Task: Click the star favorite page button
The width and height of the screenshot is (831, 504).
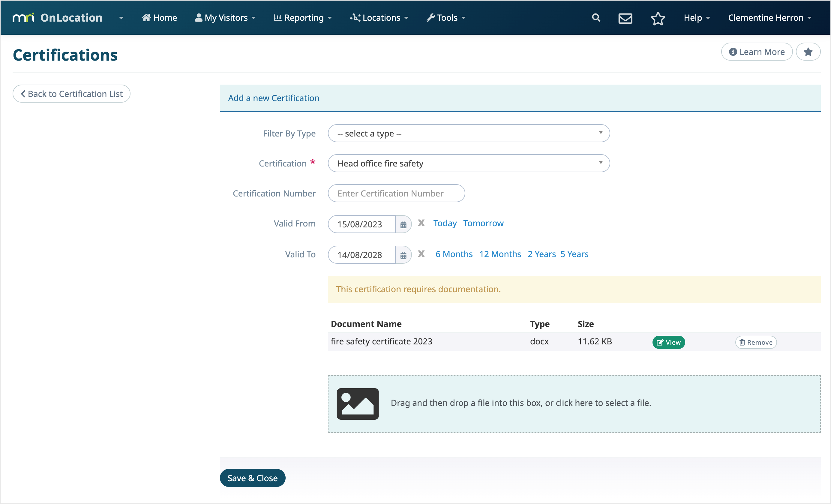Action: [x=808, y=52]
